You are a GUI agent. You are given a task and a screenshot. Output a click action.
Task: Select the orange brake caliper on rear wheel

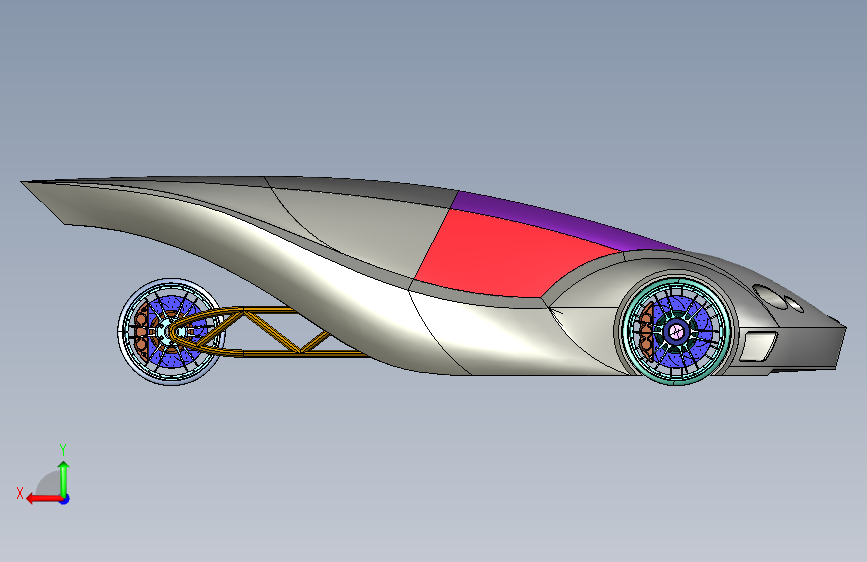141,332
